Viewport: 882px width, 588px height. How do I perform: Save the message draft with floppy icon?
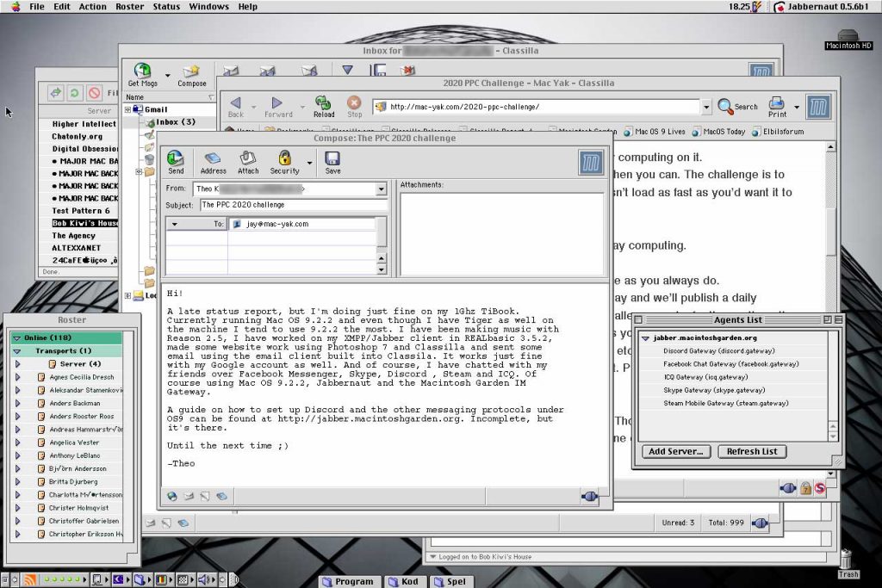point(332,163)
